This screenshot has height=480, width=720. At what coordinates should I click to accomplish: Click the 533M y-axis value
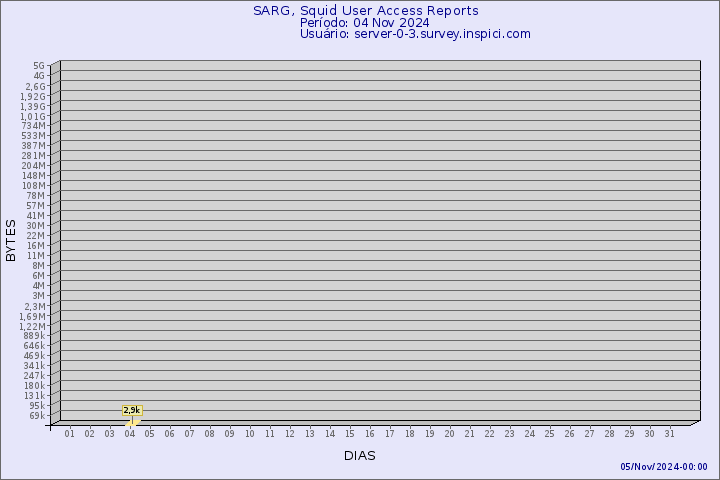pyautogui.click(x=34, y=136)
